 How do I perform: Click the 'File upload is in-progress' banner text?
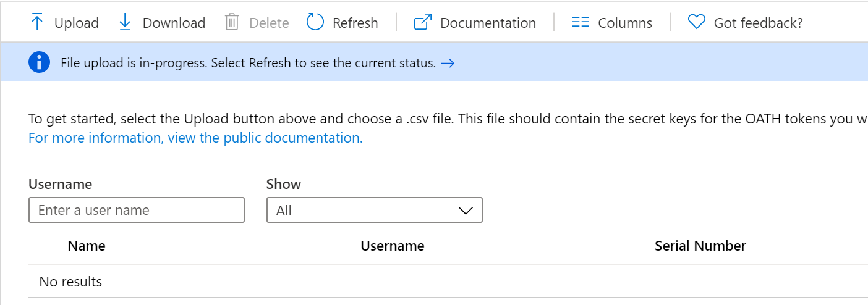pyautogui.click(x=248, y=63)
